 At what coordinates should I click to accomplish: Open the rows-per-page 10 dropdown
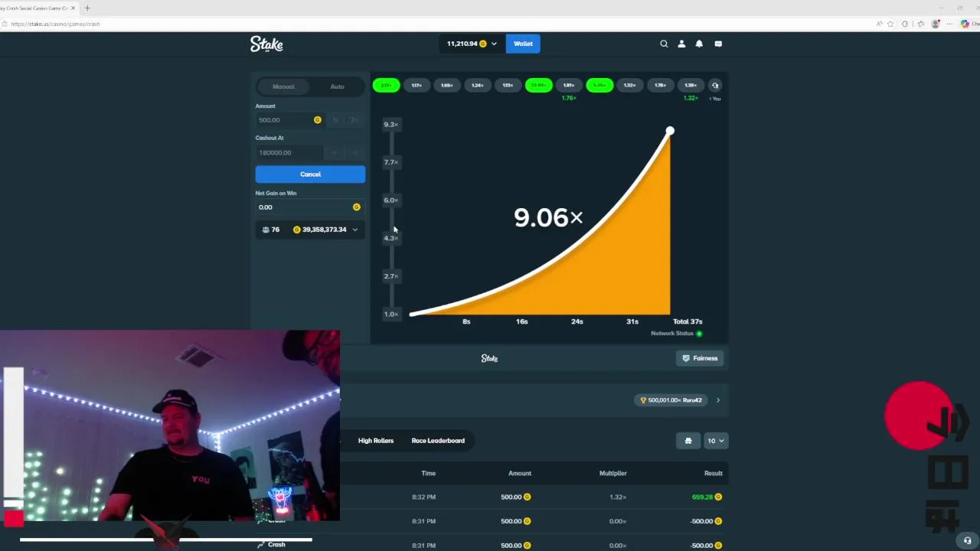coord(715,441)
